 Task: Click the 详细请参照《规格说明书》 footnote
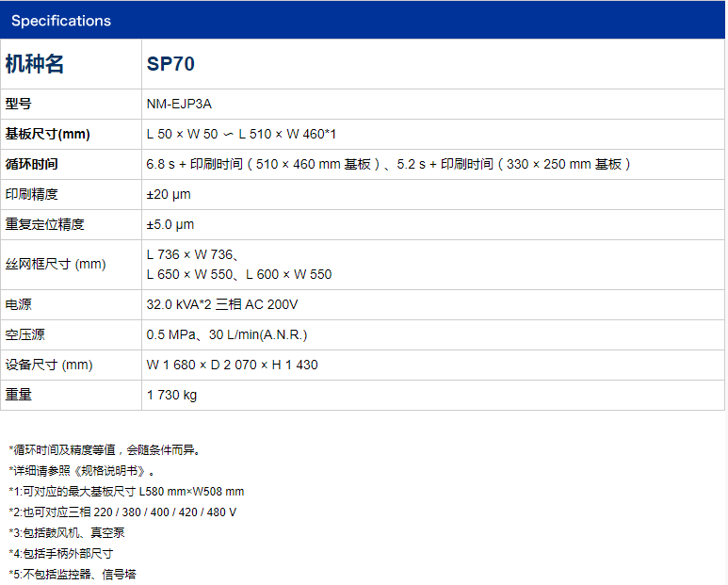[x=82, y=471]
